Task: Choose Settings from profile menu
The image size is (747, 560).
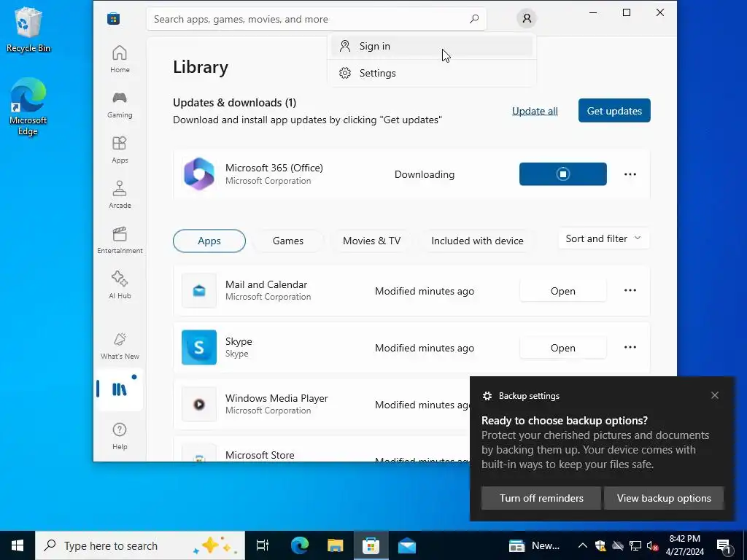Action: coord(432,73)
